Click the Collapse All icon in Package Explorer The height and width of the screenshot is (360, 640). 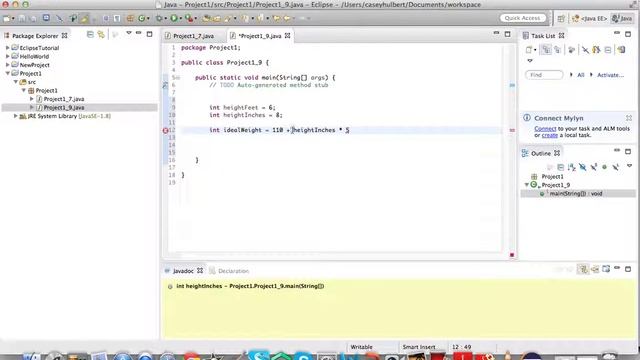90,35
